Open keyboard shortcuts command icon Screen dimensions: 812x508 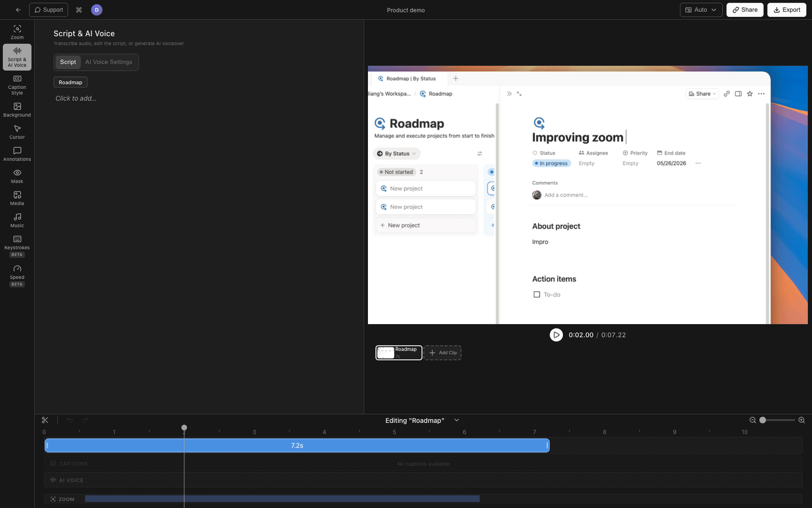tap(79, 10)
